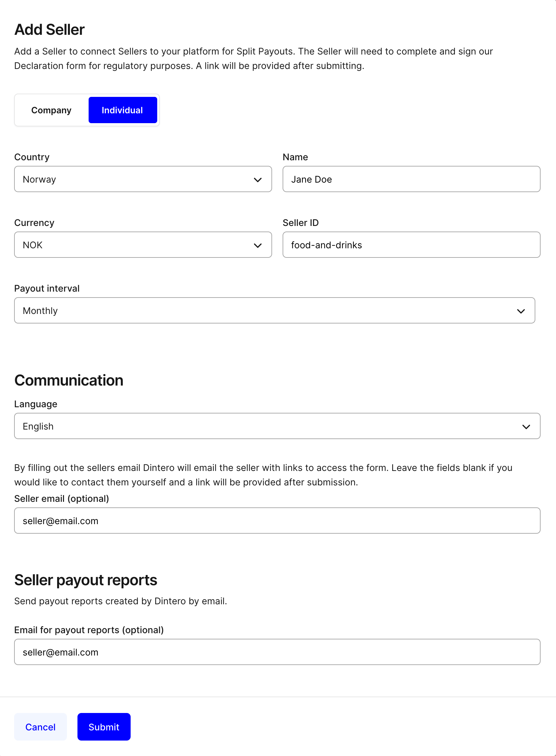This screenshot has height=756, width=556.
Task: Click the chevron arrow in Payout interval field
Action: [x=521, y=311]
